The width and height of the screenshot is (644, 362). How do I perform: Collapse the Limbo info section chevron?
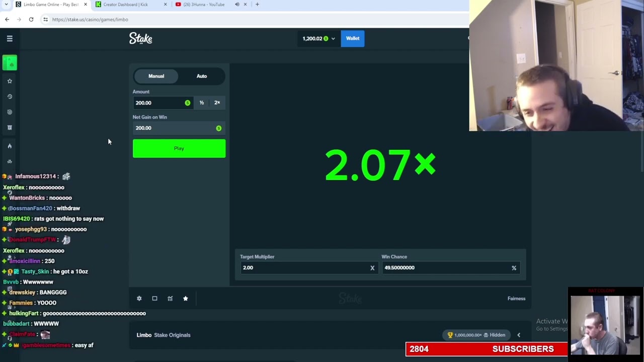tap(519, 335)
